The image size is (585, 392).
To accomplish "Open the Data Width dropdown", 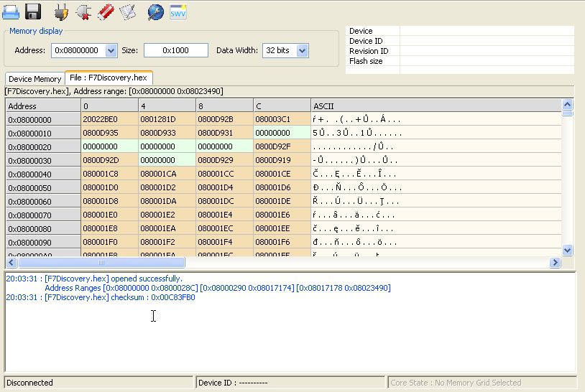I will pos(302,50).
